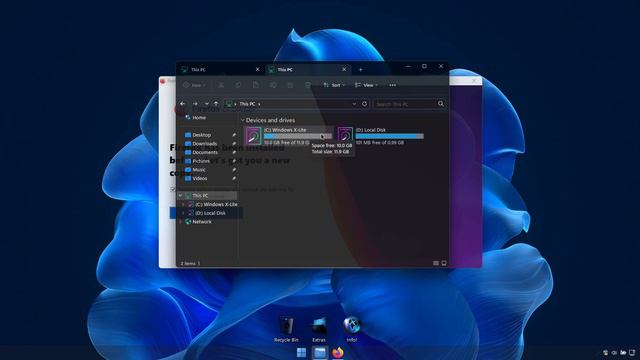Click the Cut toolbar icon
Screen dimensions: 640x360
click(221, 85)
